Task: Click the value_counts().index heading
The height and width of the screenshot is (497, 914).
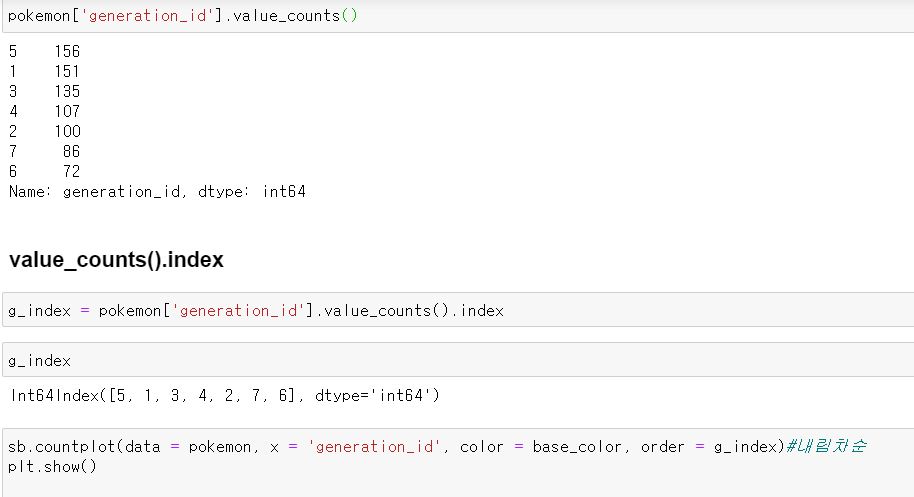Action: tap(116, 260)
